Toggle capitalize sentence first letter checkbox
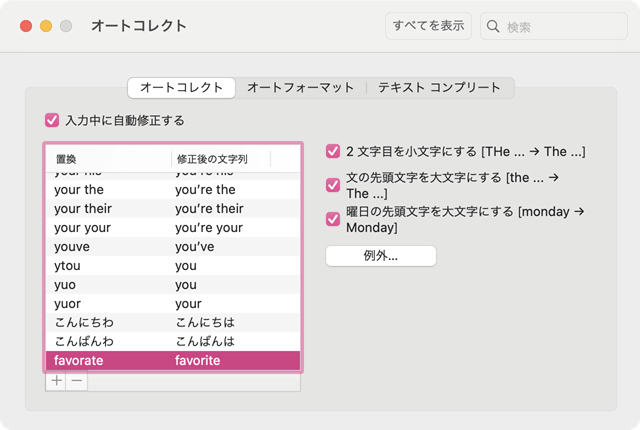Image resolution: width=640 pixels, height=430 pixels. click(333, 184)
